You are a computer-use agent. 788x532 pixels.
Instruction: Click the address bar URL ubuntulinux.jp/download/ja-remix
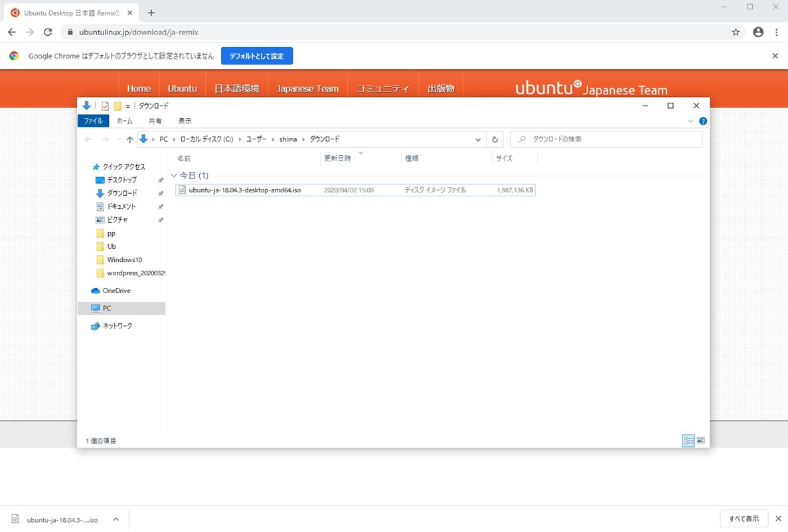(139, 32)
